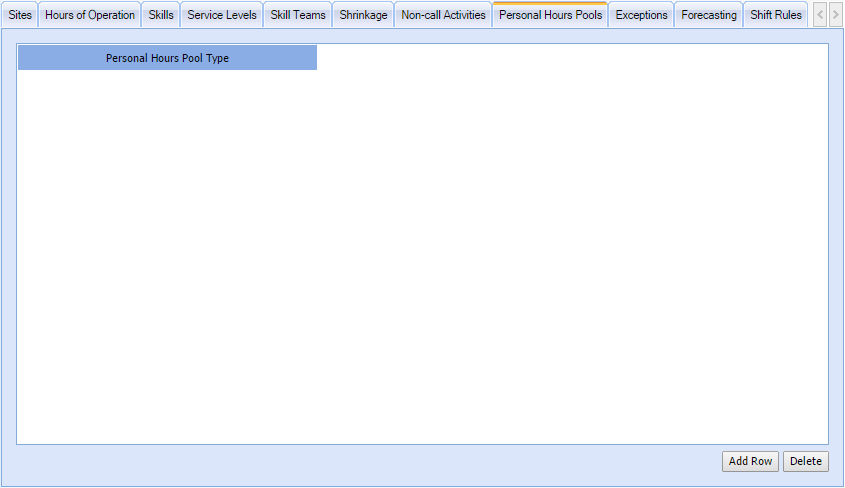The image size is (845, 488).
Task: Click blank header space right of the column header
Action: pos(570,58)
